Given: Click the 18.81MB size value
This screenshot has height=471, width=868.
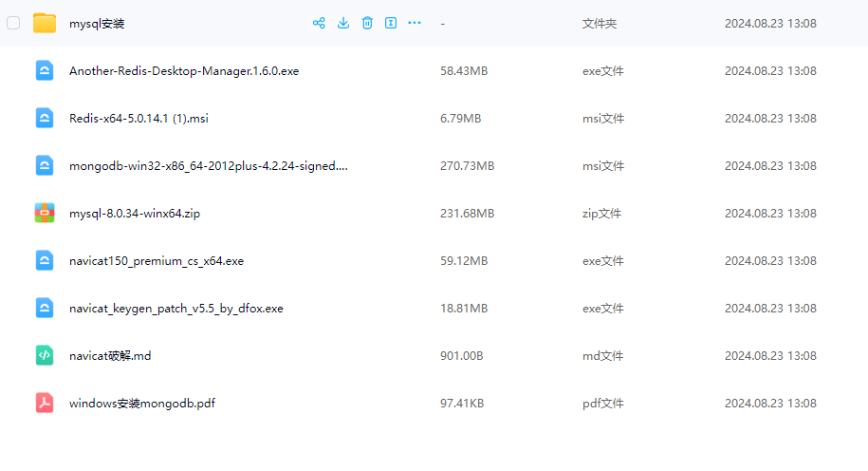Looking at the screenshot, I should 464,308.
